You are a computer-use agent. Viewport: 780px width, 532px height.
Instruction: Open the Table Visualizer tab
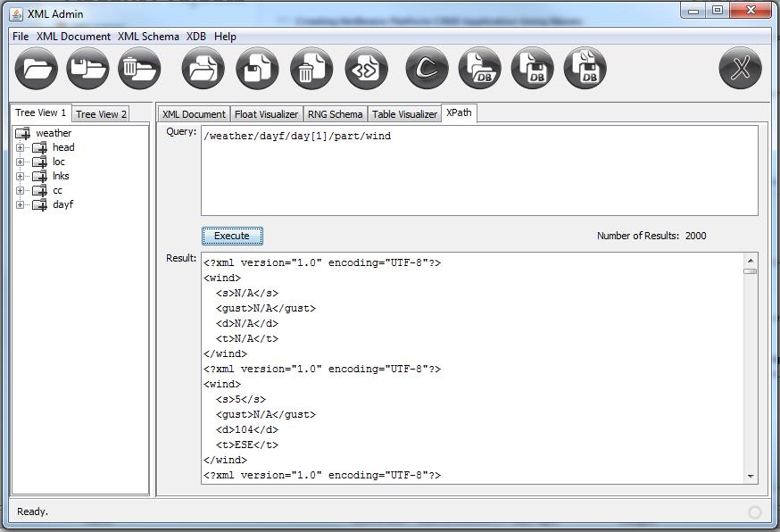point(404,114)
